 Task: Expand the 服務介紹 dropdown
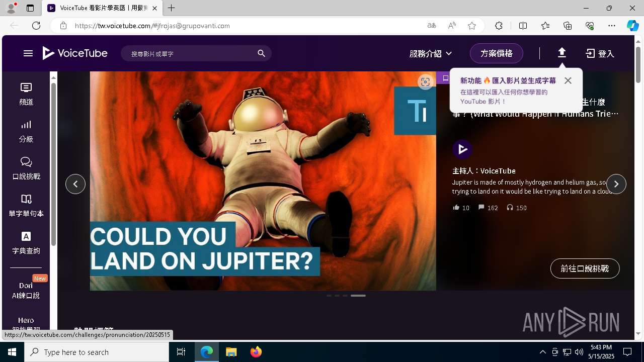pyautogui.click(x=431, y=53)
